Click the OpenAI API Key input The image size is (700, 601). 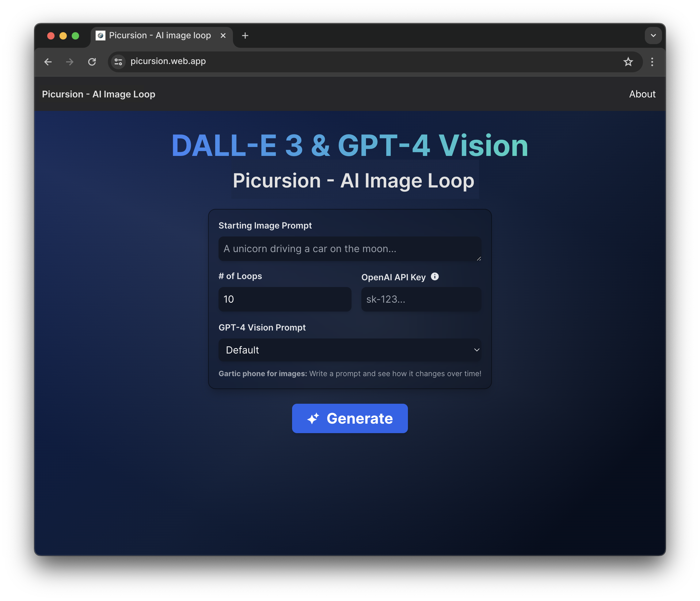pyautogui.click(x=421, y=299)
